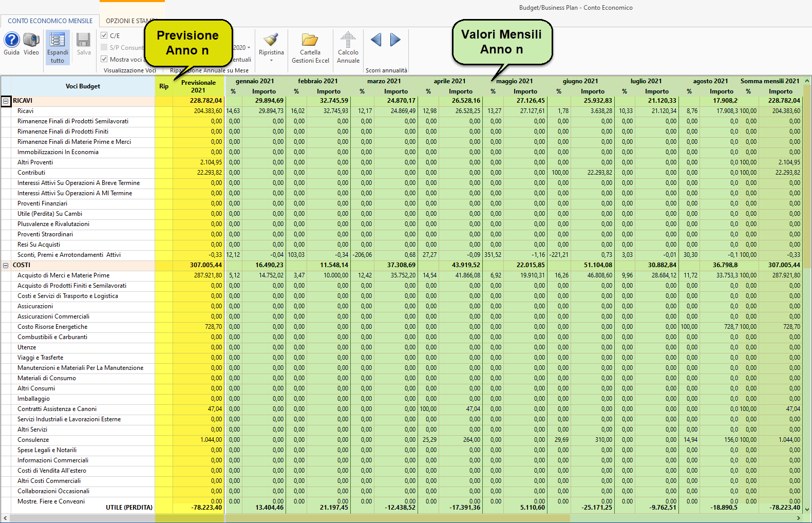The height and width of the screenshot is (523, 812).
Task: Toggle the C/E checkbox
Action: point(104,35)
